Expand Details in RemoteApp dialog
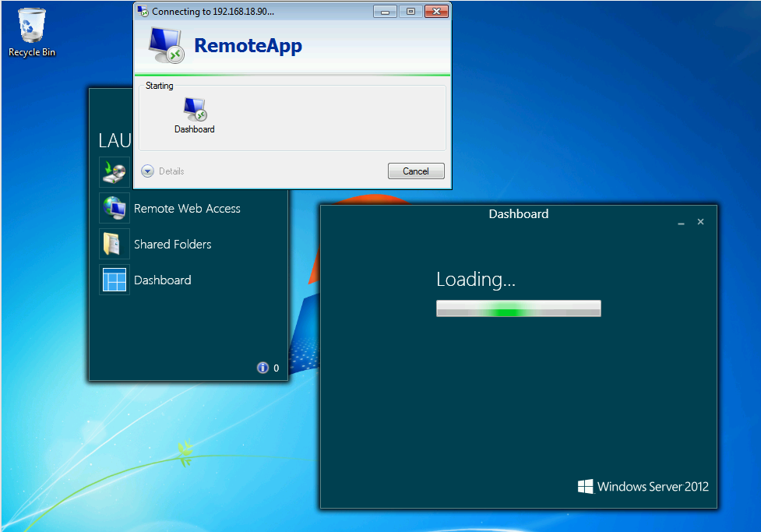The image size is (761, 532). click(x=163, y=171)
